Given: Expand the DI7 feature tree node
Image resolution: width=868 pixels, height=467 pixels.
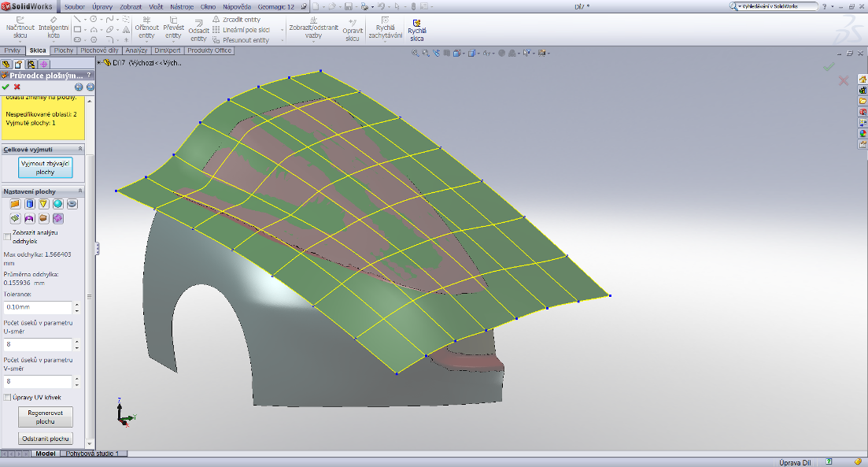Looking at the screenshot, I should [99, 63].
